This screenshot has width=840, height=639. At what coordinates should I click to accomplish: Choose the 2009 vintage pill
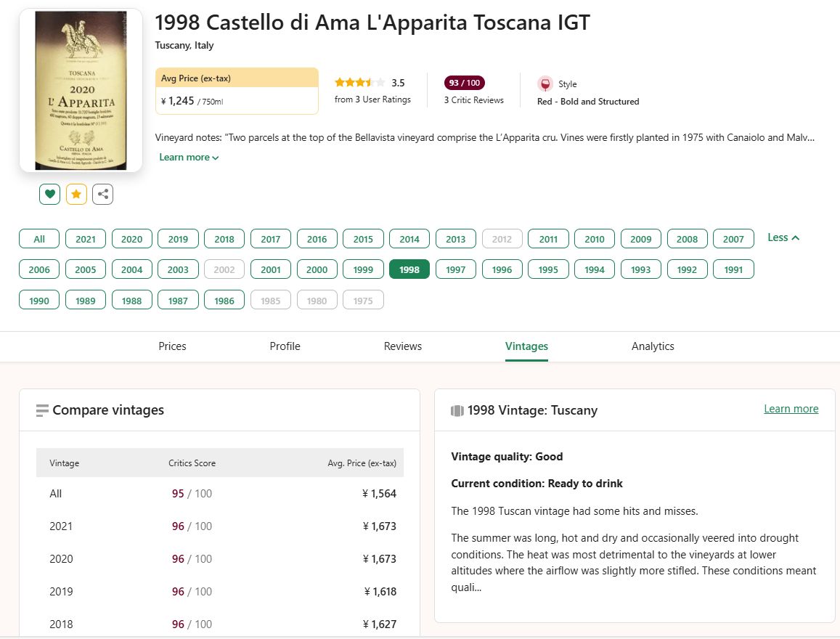pos(641,239)
